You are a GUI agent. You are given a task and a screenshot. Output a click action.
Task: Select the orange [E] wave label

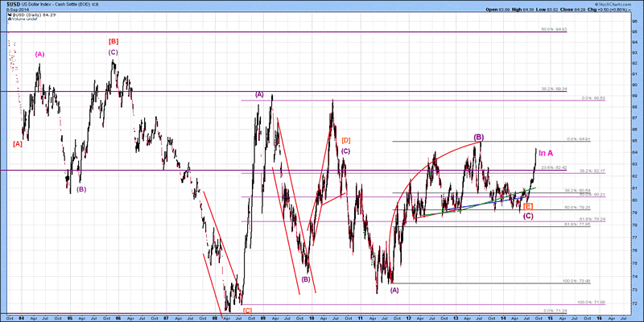[528, 207]
